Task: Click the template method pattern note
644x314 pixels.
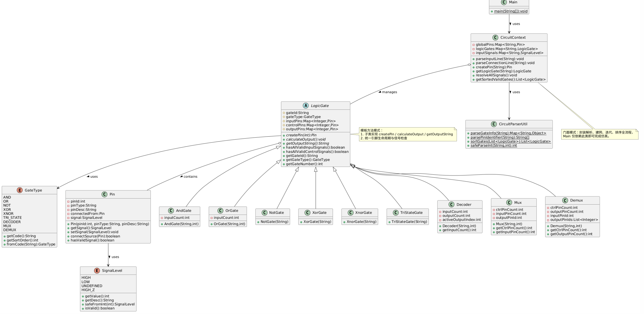Action: 408,134
